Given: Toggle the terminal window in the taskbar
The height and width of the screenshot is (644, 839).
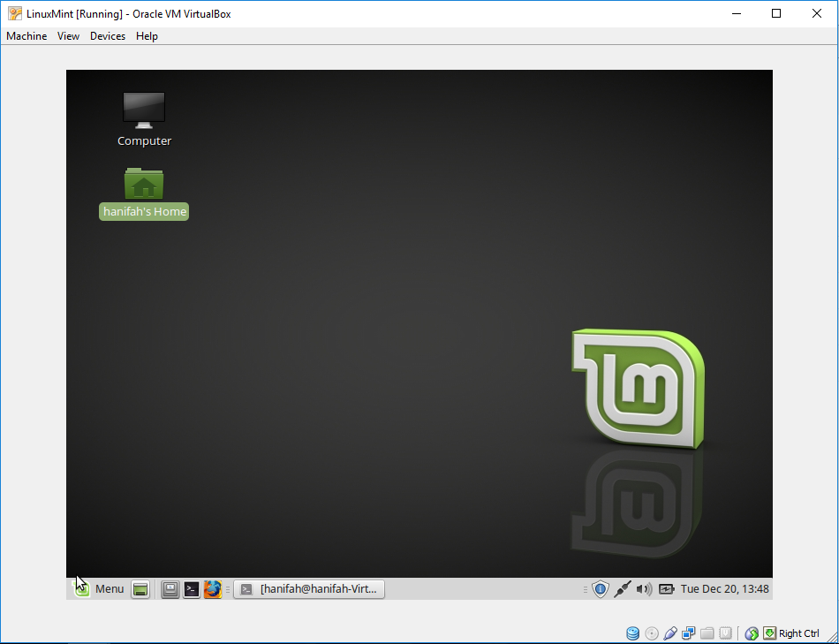Looking at the screenshot, I should [x=309, y=588].
